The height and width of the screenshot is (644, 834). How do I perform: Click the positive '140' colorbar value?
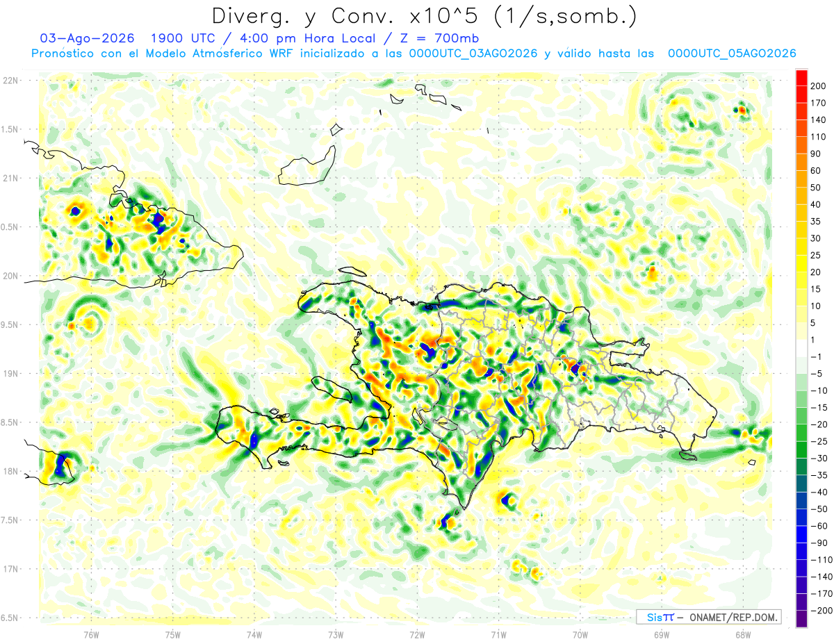819,120
